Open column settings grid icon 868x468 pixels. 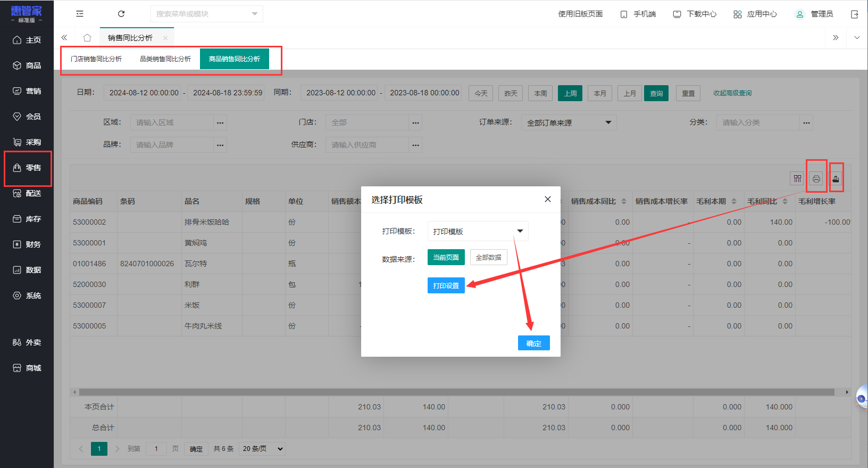click(797, 179)
